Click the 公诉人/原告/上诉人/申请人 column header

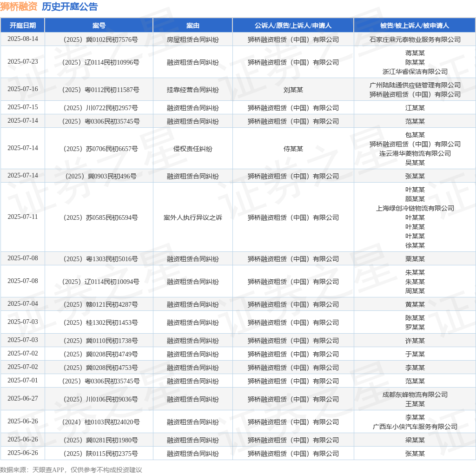[x=293, y=26]
